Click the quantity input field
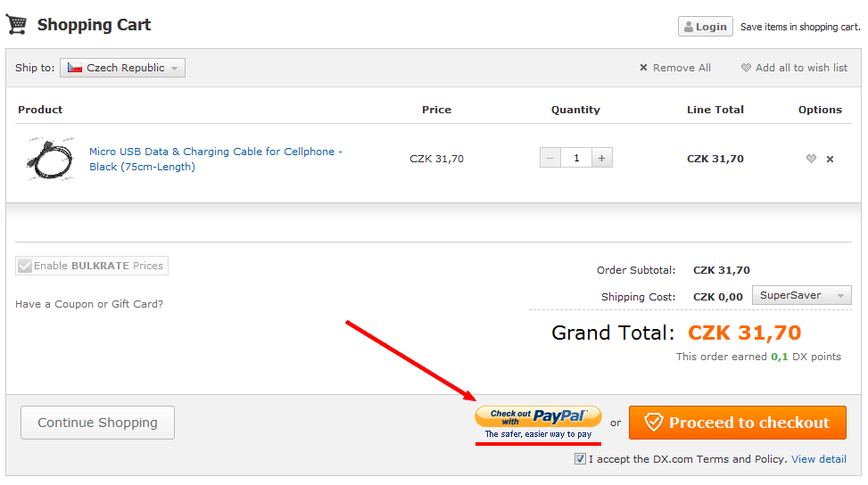Screen dimensions: 868x485 tap(576, 158)
